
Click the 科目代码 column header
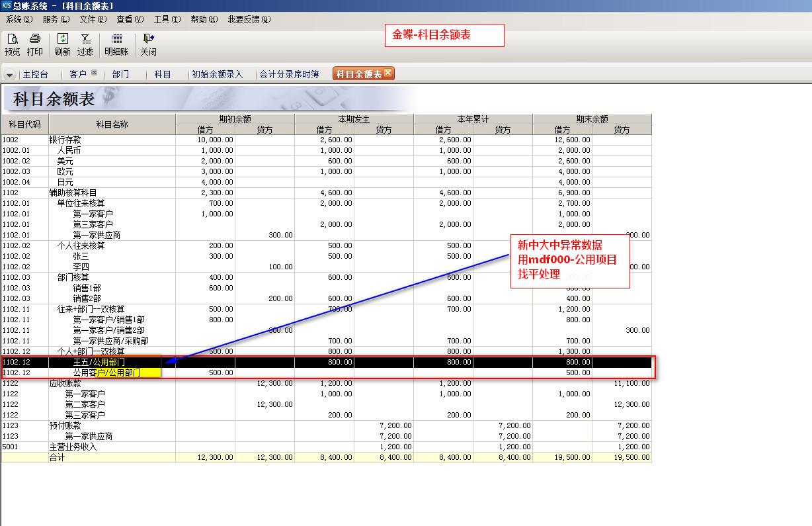[24, 124]
